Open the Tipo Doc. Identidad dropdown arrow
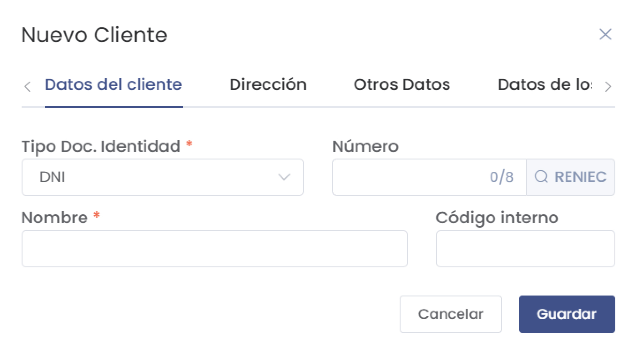 (x=284, y=177)
